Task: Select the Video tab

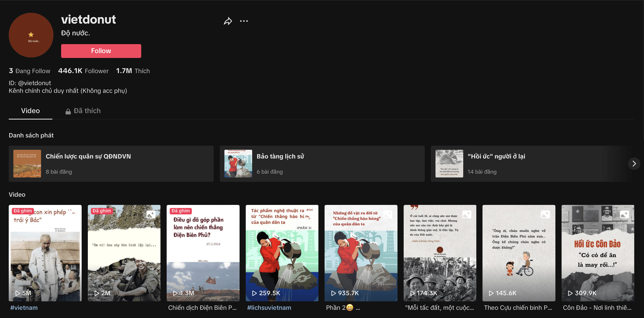Action: (x=30, y=111)
